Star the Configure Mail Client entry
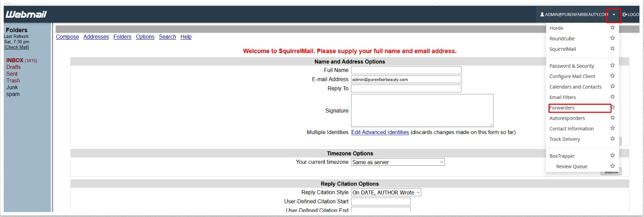The width and height of the screenshot is (644, 217). pos(612,76)
